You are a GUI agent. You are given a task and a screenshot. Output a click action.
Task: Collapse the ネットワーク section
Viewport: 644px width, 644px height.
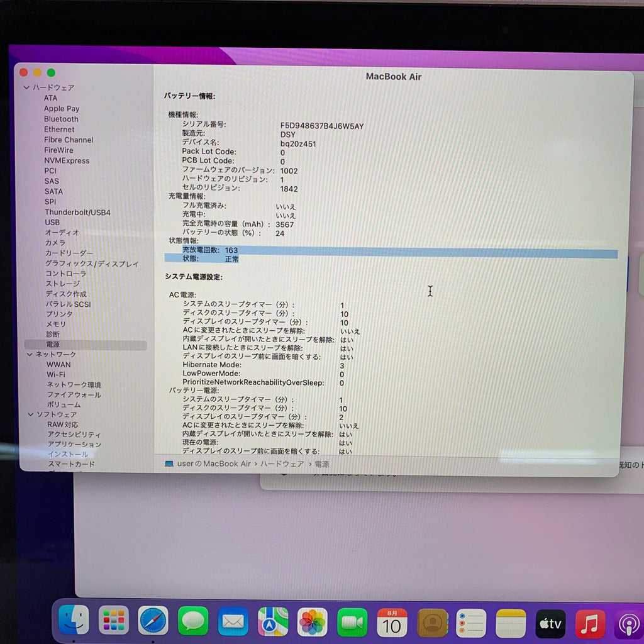click(x=30, y=354)
